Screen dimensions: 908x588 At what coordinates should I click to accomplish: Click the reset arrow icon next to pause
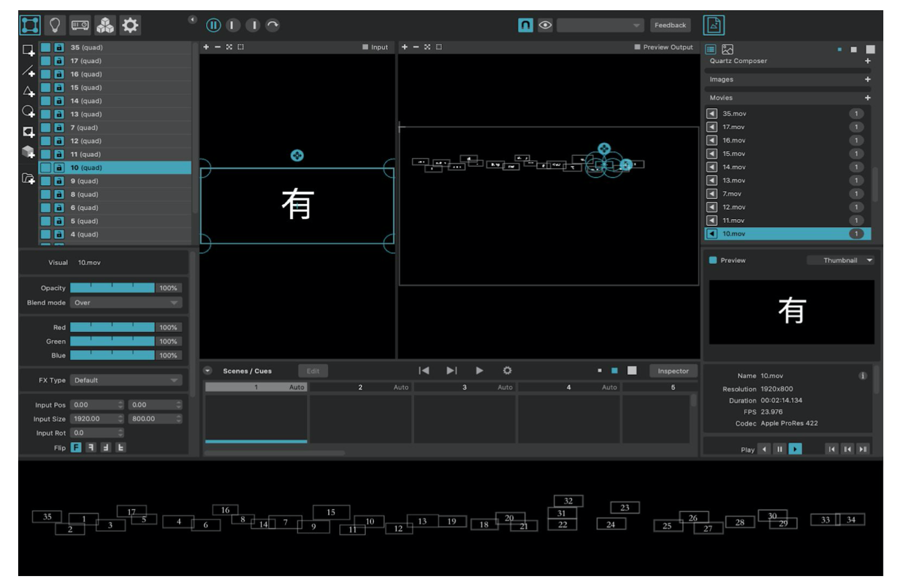pyautogui.click(x=273, y=25)
